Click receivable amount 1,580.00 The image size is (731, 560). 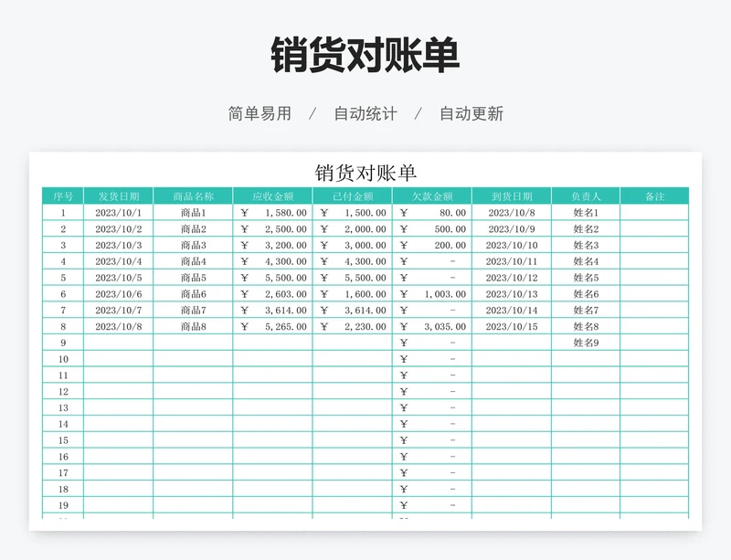pos(272,213)
